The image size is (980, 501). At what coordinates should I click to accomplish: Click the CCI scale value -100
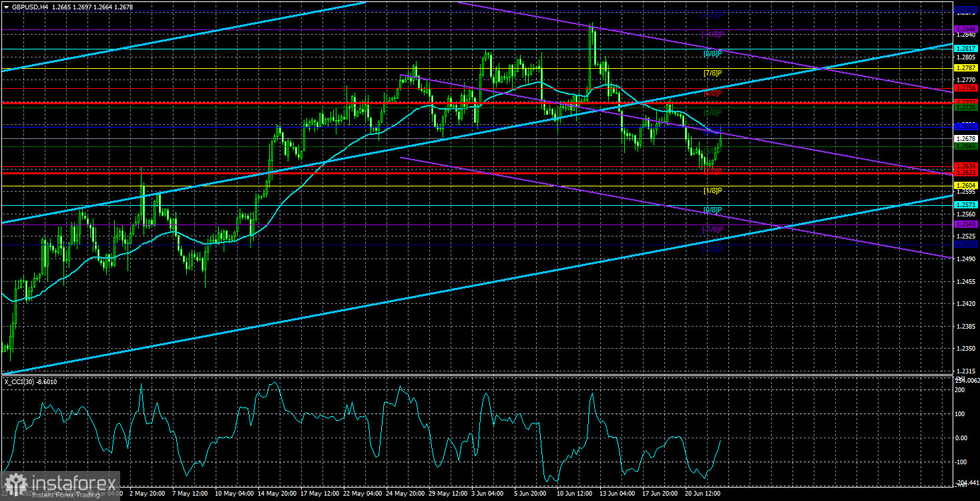click(x=963, y=462)
